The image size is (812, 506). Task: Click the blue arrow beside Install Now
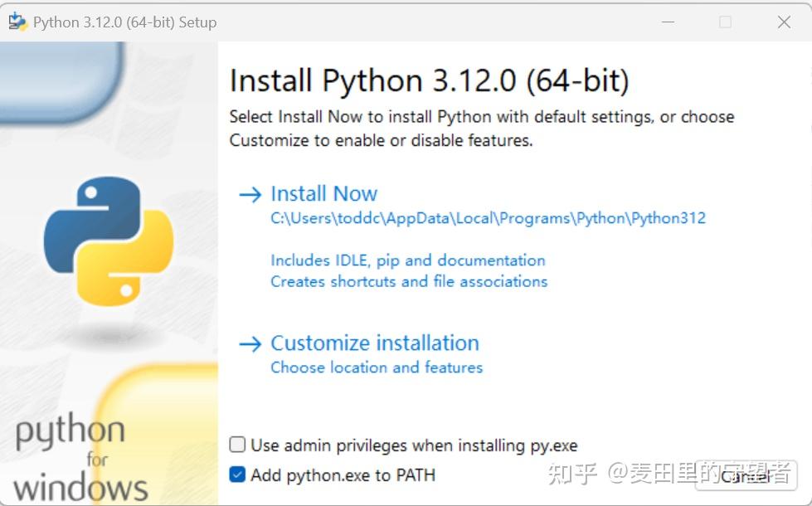coord(249,194)
